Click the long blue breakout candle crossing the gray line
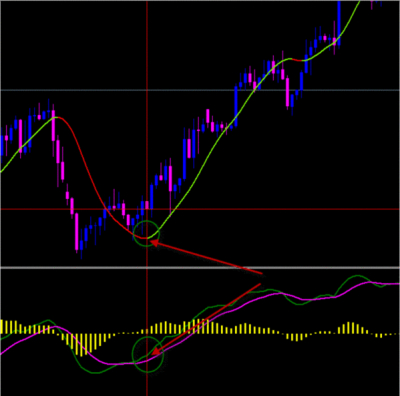The height and width of the screenshot is (396, 400). (236, 106)
